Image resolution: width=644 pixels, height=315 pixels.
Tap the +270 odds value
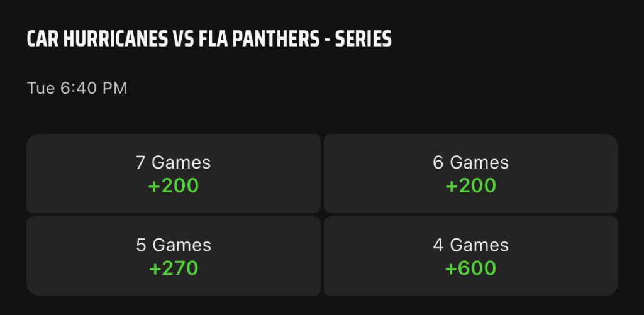[x=174, y=268]
